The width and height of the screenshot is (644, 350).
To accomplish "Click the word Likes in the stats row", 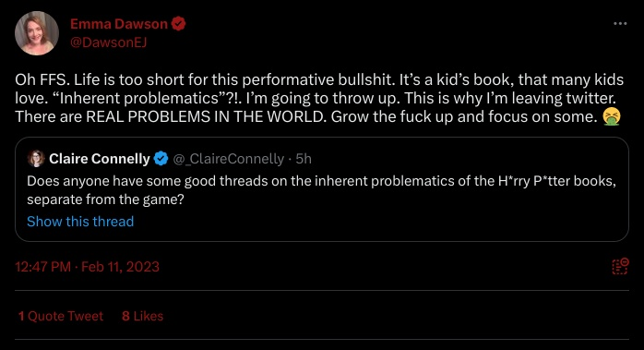I will pyautogui.click(x=149, y=316).
